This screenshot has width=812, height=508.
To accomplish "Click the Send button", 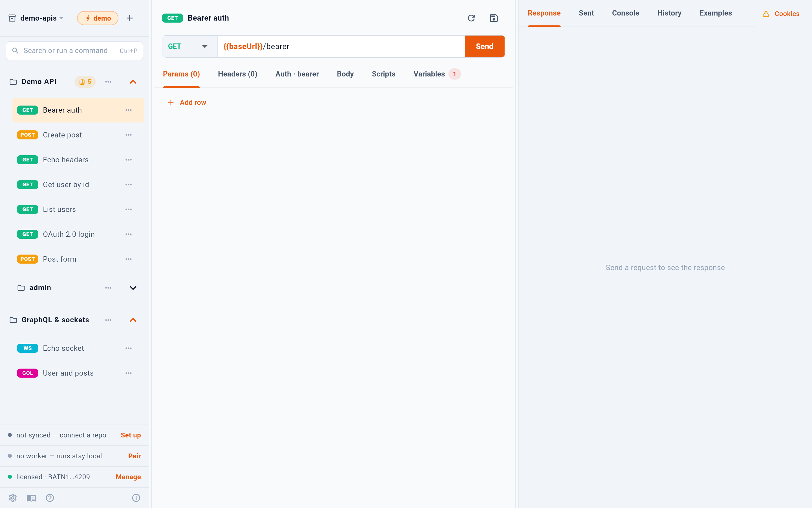I will coord(484,46).
